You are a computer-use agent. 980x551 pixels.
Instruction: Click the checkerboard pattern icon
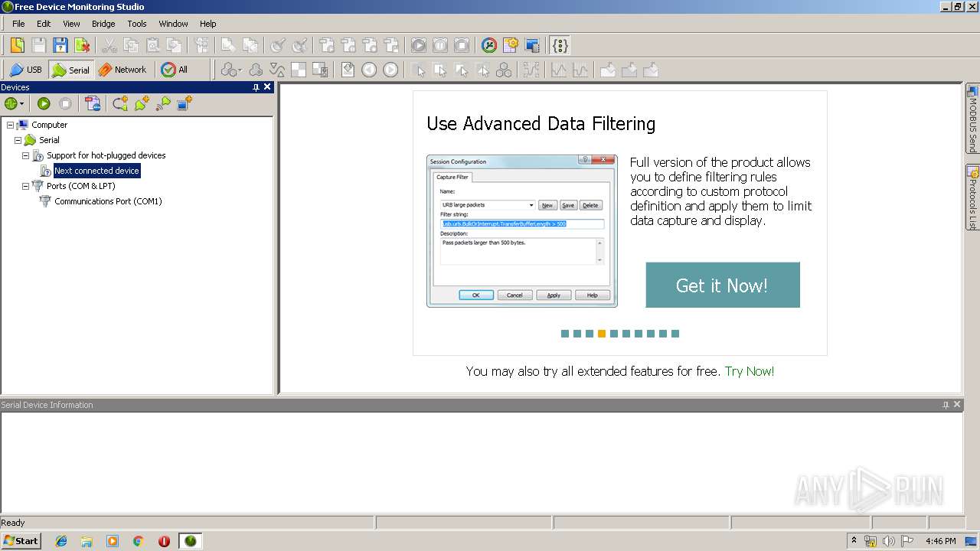point(299,70)
